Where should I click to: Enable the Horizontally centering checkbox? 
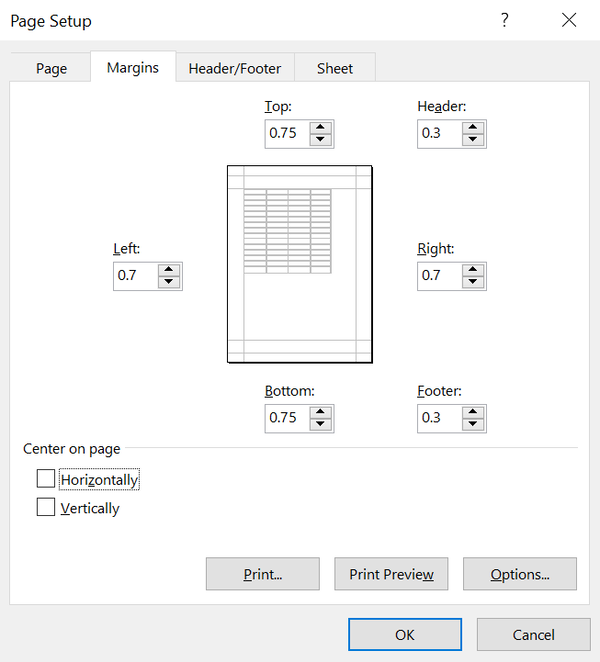[x=46, y=479]
